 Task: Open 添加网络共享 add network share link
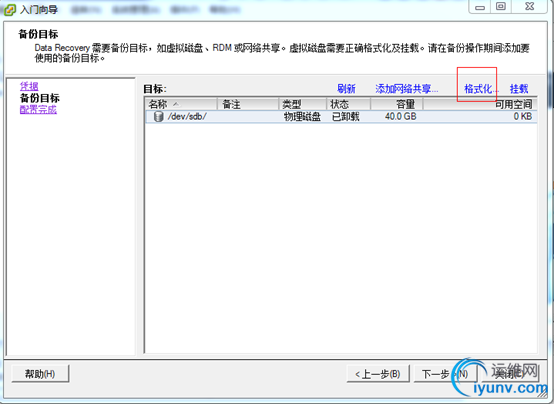coord(407,89)
